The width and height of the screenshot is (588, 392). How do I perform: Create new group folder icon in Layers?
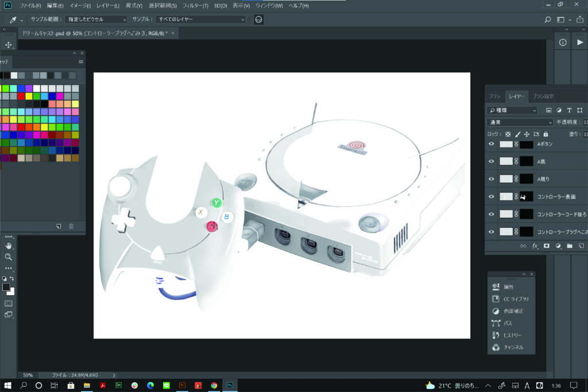[x=570, y=246]
